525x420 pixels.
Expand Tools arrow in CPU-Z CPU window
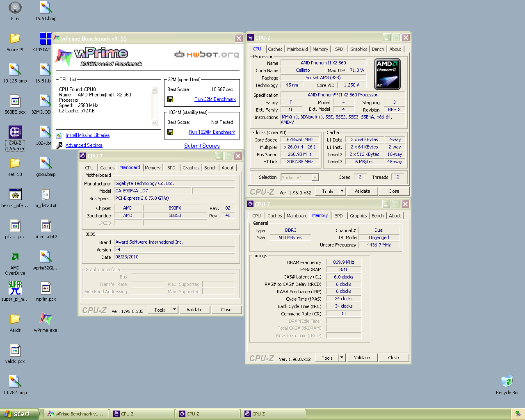(342, 191)
